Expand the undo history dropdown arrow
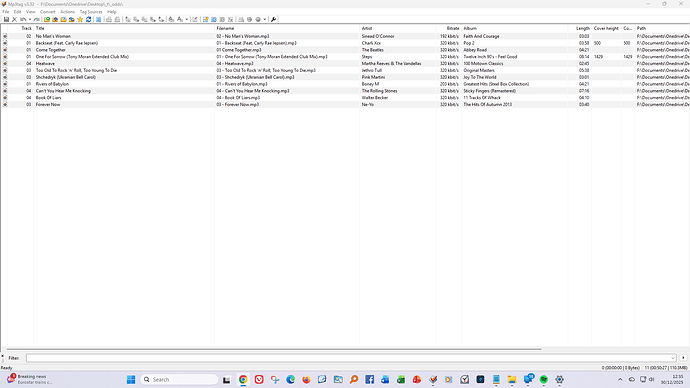690x388 pixels. pos(30,19)
